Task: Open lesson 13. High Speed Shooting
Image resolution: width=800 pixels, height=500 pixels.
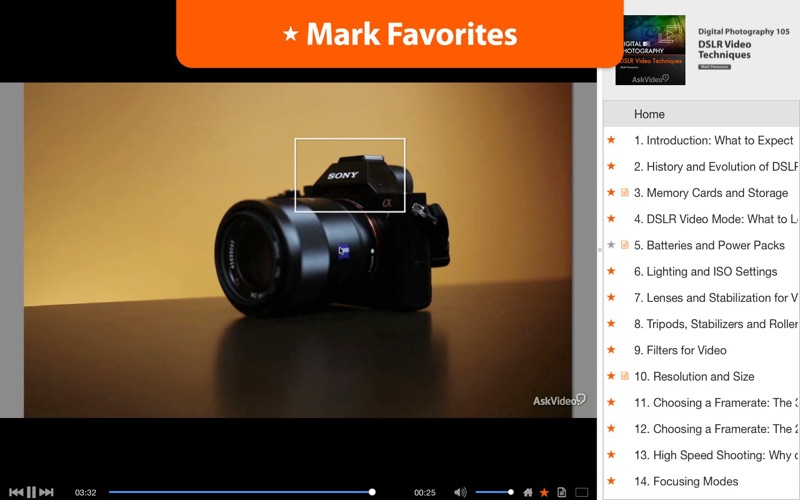Action: 716,455
